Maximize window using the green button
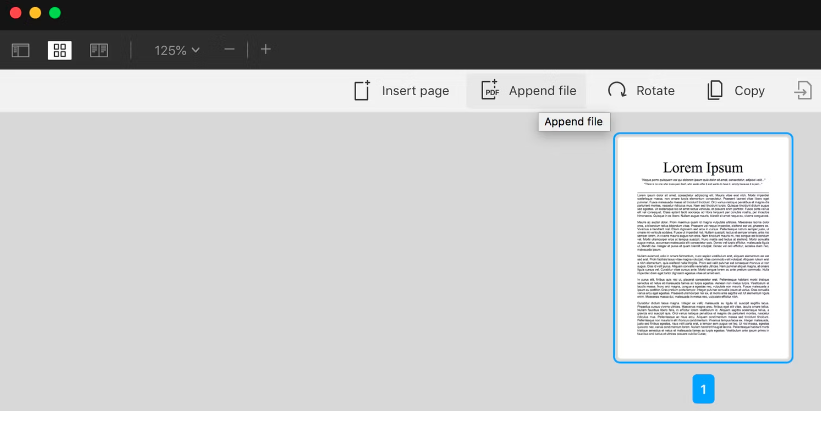 55,13
